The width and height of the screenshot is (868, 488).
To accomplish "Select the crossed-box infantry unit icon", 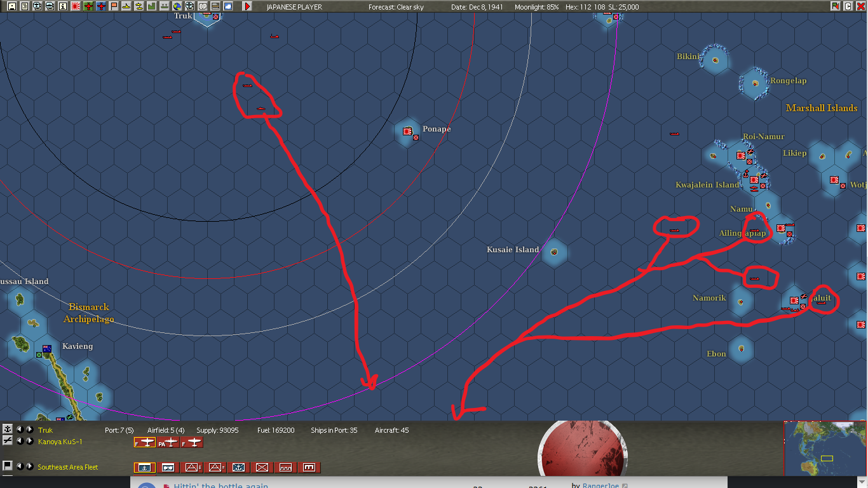I will pos(262,468).
